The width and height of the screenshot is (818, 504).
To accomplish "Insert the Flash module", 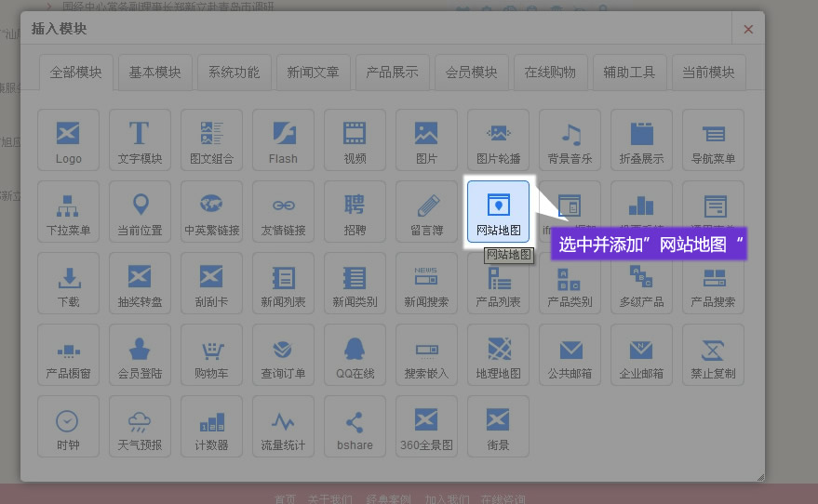I will 283,139.
